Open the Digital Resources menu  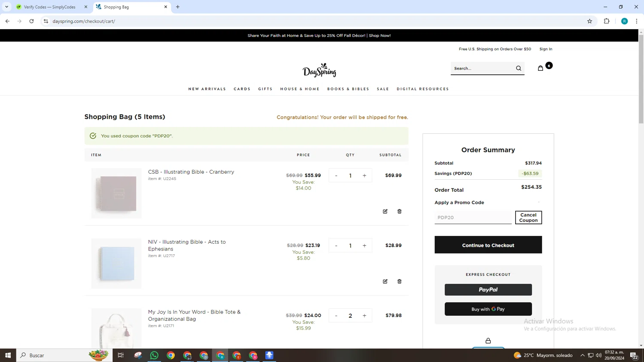coord(423,89)
